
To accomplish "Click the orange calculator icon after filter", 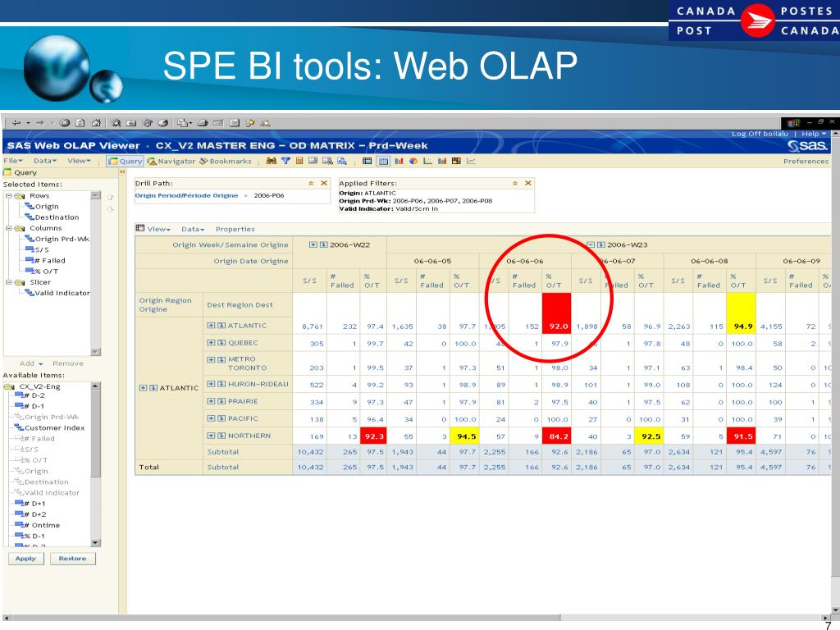I will [x=299, y=161].
